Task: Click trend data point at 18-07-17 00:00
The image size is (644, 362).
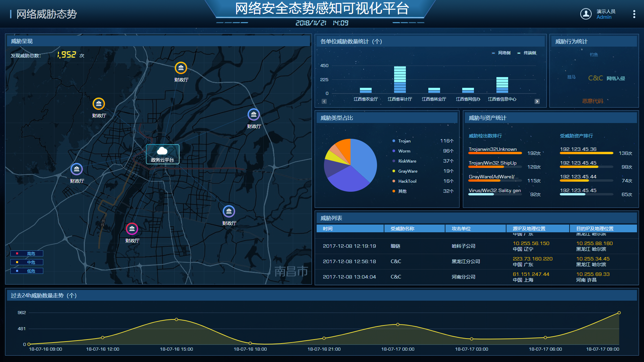Action: tap(398, 324)
